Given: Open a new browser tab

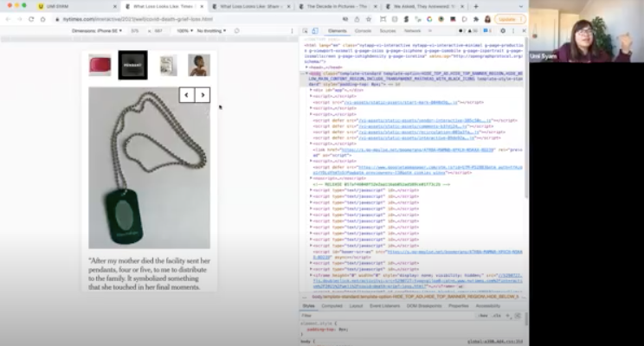Looking at the screenshot, I should (476, 7).
